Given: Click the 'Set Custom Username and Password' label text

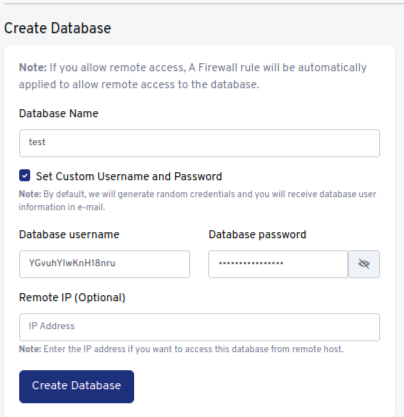Looking at the screenshot, I should tap(129, 176).
